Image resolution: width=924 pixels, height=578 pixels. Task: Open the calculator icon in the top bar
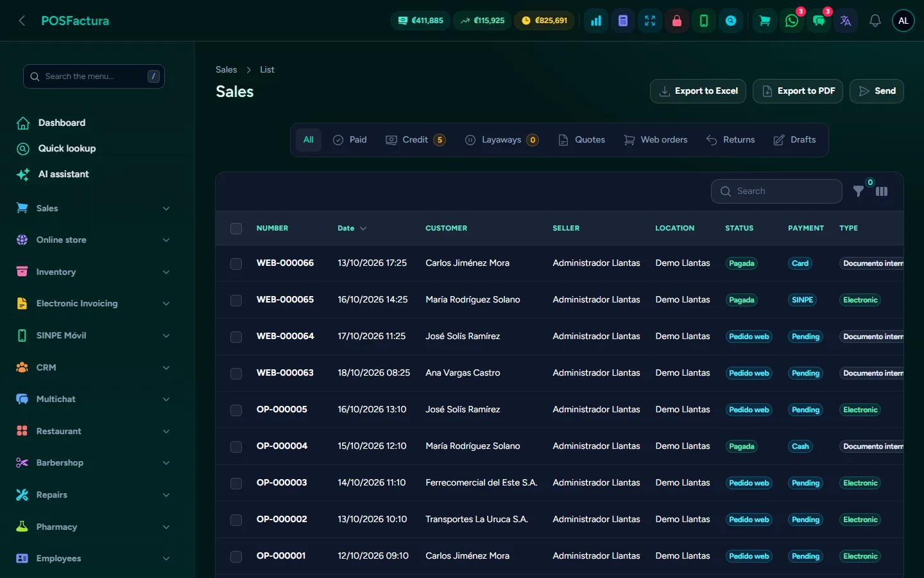(x=623, y=21)
